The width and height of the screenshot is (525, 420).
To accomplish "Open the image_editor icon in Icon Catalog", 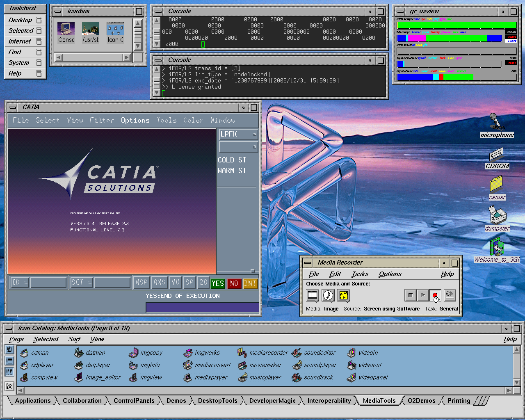I will coord(79,377).
